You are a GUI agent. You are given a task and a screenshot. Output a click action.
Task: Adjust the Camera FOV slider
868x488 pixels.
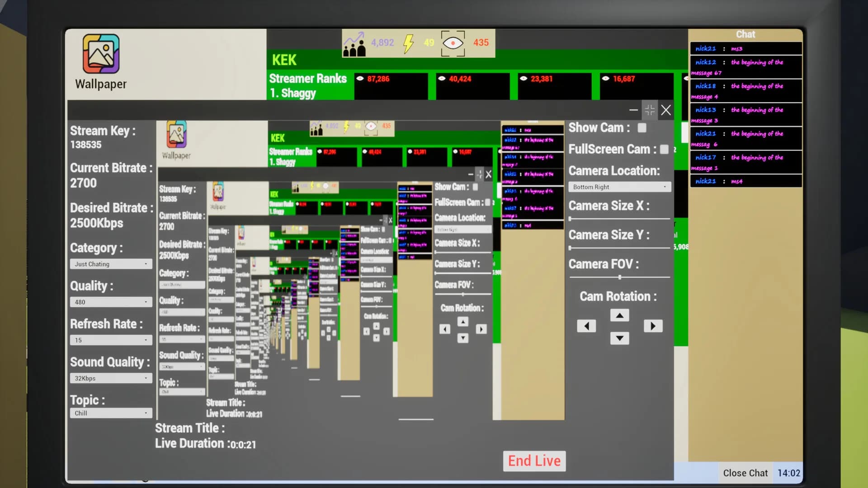619,277
